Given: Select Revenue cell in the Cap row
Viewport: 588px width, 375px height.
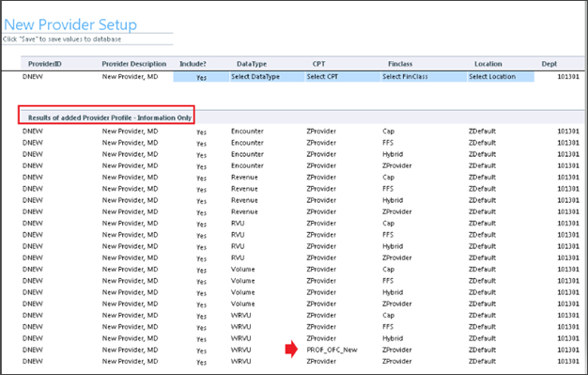Looking at the screenshot, I should tap(244, 178).
